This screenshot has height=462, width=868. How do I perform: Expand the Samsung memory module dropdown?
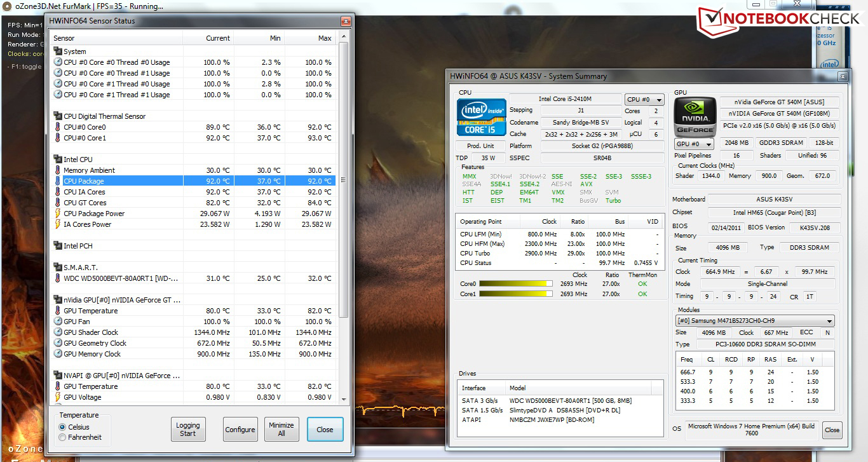click(x=755, y=321)
